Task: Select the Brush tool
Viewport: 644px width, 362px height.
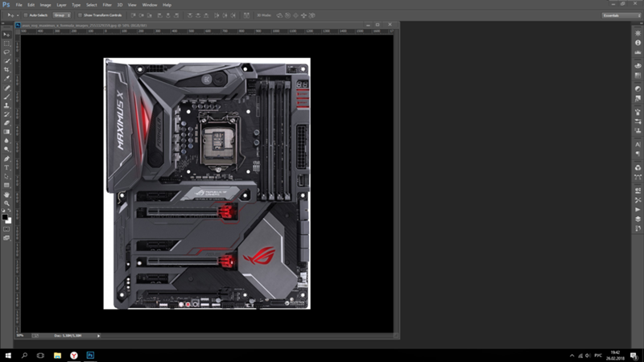Action: (6, 97)
